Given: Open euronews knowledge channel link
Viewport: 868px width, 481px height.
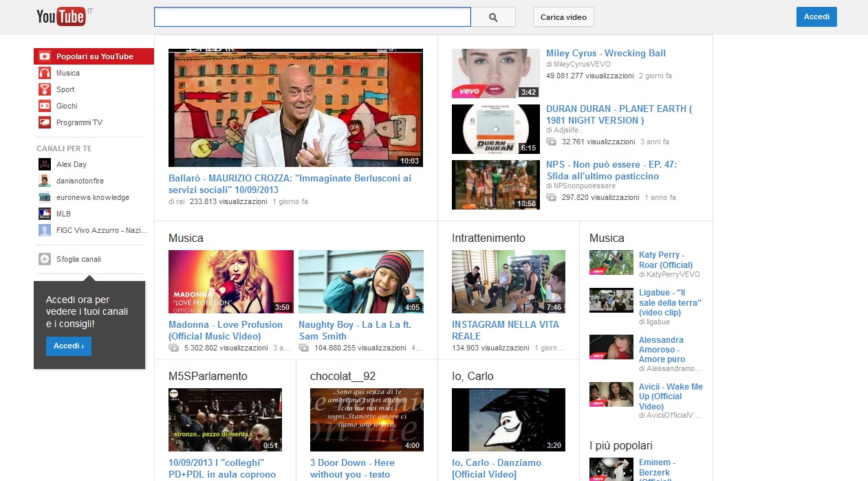Looking at the screenshot, I should click(93, 197).
